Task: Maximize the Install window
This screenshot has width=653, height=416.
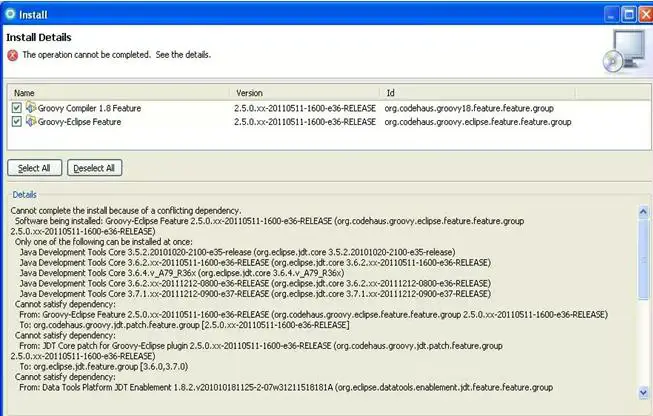Action: [628, 15]
